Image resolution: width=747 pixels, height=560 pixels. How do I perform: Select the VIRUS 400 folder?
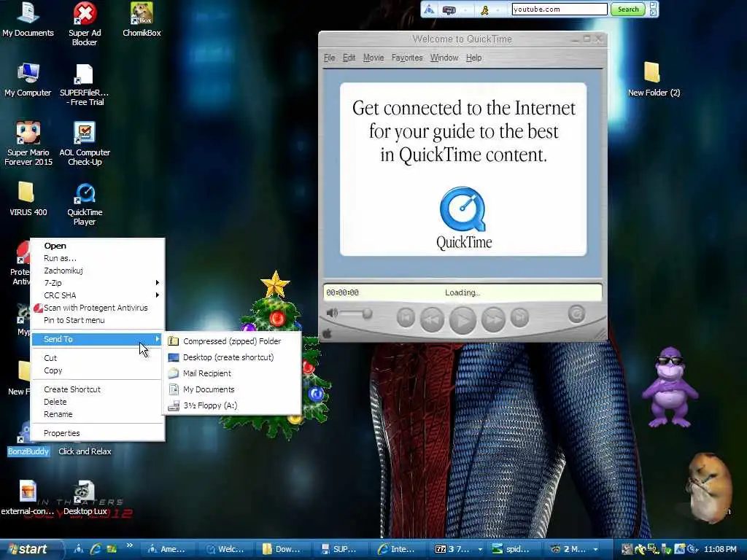coord(28,199)
